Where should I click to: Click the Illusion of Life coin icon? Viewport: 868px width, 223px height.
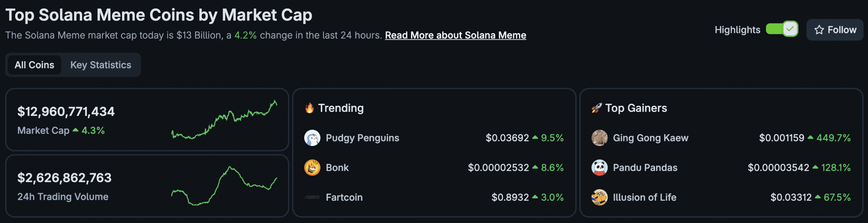[x=599, y=197]
